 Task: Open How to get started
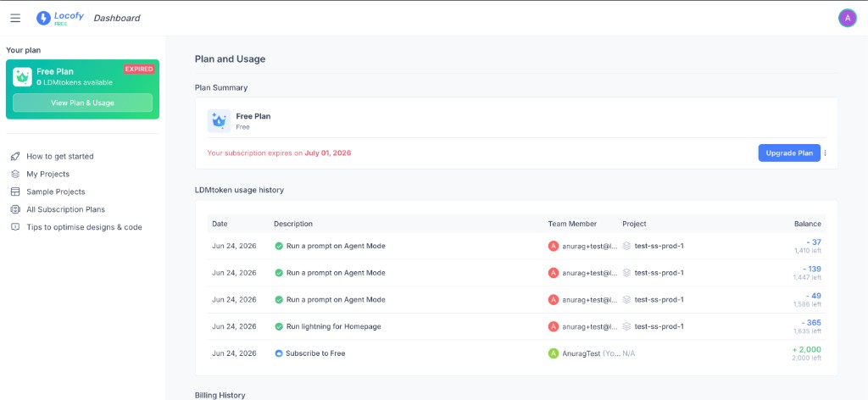click(60, 156)
